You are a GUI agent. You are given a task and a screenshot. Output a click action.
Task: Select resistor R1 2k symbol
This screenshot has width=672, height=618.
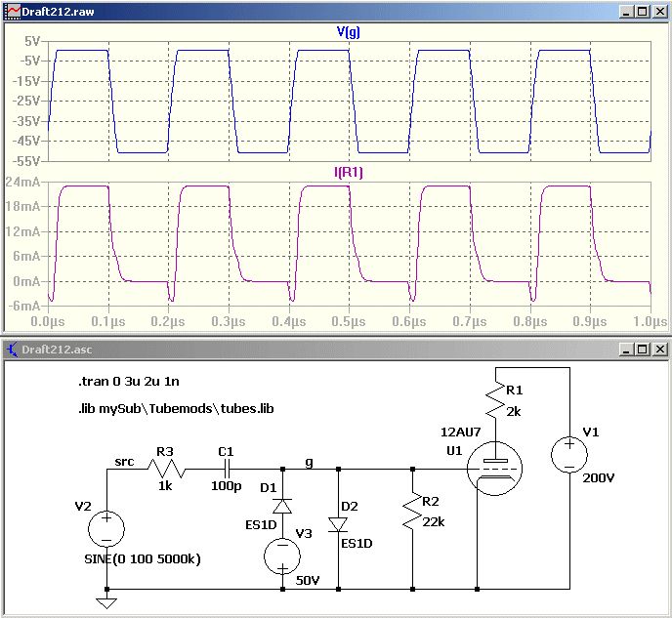tap(495, 400)
